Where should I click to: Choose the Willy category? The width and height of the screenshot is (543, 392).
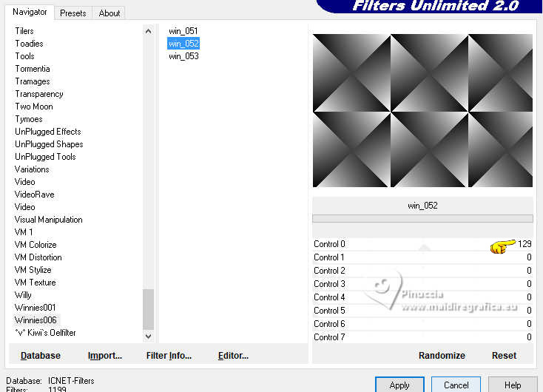coord(23,295)
